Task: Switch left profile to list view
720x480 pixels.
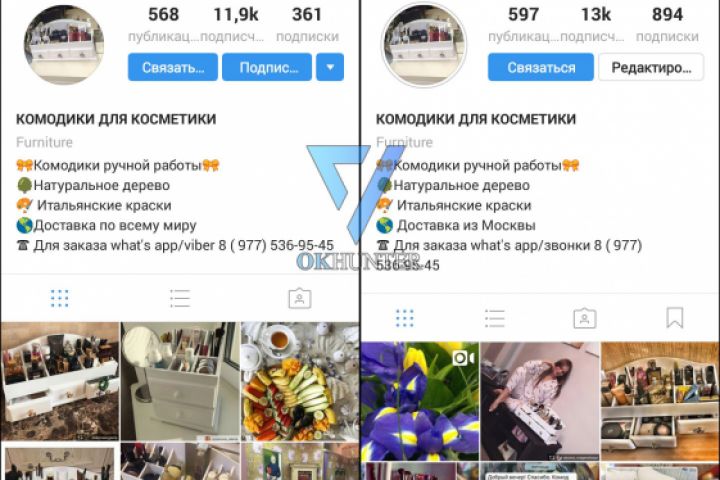Action: [180, 299]
